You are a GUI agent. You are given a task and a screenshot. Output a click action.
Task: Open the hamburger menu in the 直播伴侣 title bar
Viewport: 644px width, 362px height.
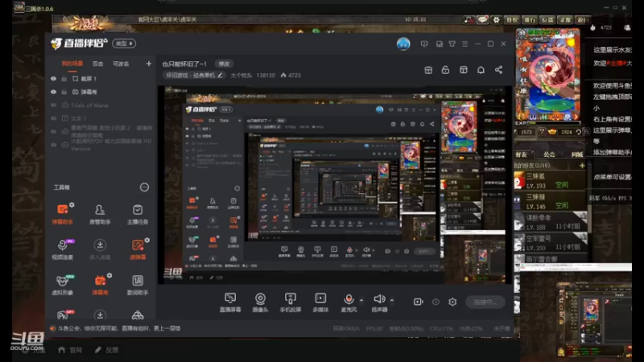click(x=465, y=43)
